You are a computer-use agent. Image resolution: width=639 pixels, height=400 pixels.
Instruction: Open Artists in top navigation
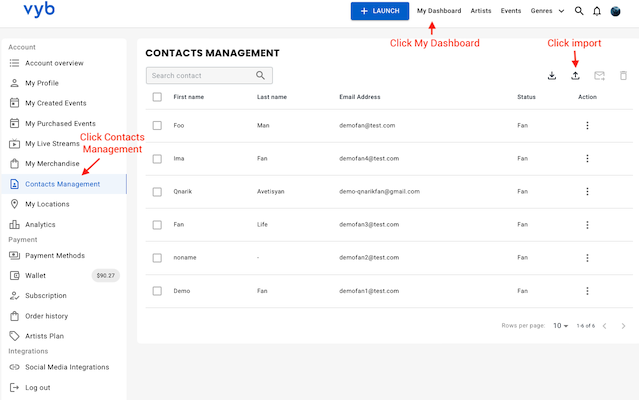[x=481, y=11]
